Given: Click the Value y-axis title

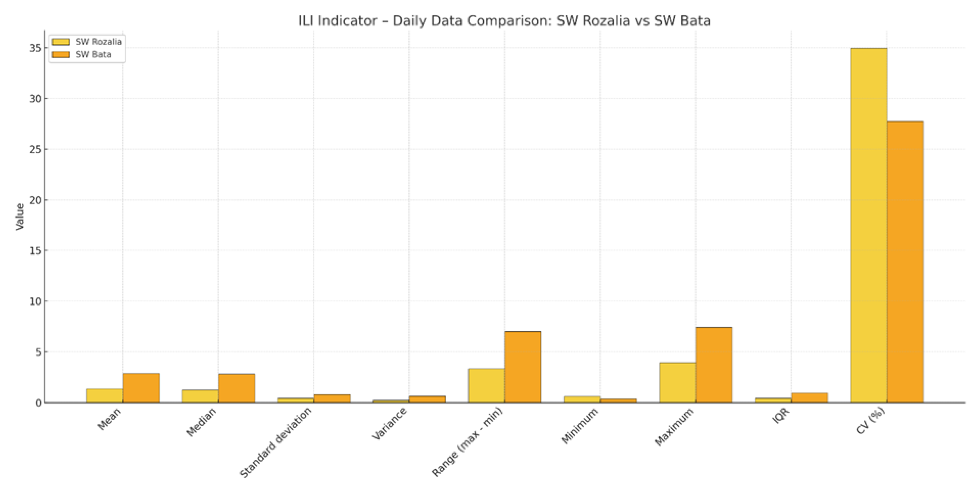Looking at the screenshot, I should (x=20, y=216).
